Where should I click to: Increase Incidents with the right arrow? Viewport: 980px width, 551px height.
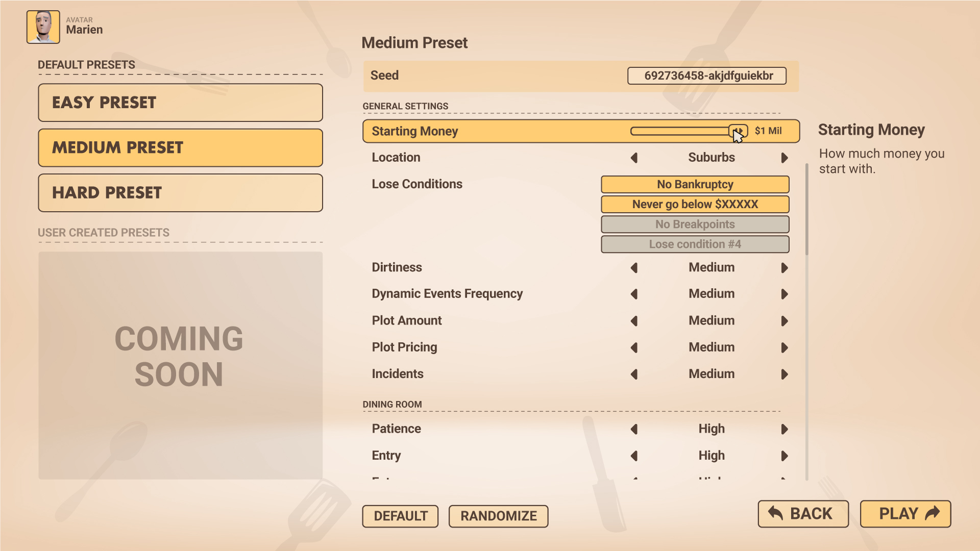(x=785, y=374)
